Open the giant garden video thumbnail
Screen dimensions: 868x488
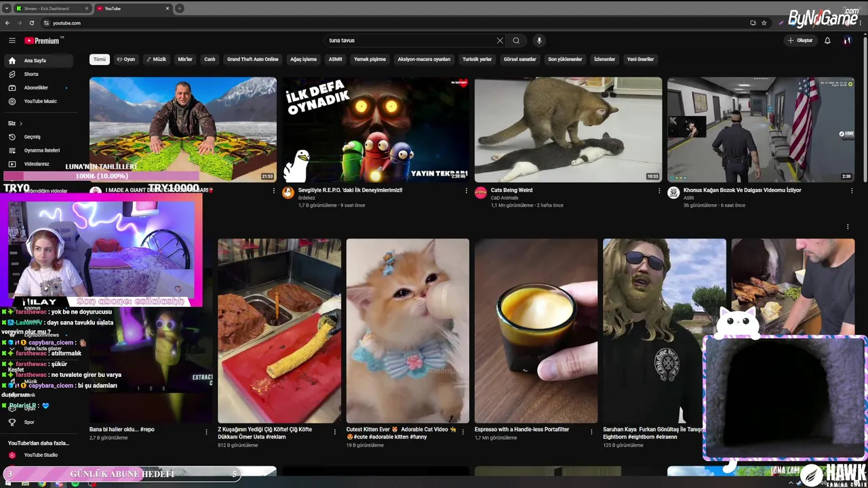pos(183,129)
